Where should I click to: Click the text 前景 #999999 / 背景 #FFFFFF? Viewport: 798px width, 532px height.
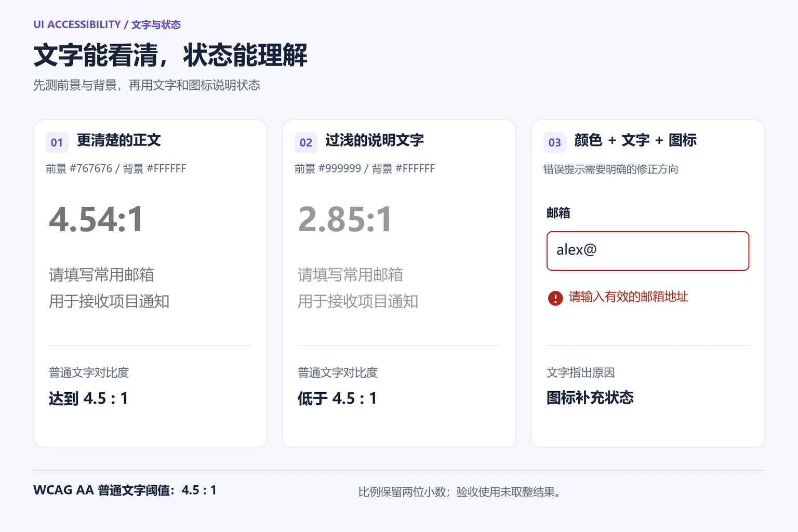click(x=365, y=169)
